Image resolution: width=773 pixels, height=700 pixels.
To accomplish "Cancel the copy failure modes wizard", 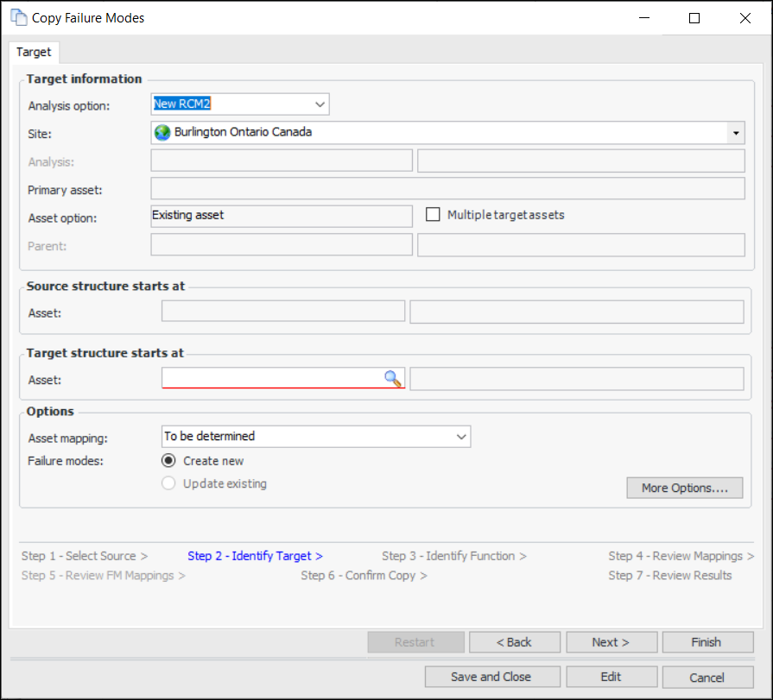I will [x=706, y=677].
